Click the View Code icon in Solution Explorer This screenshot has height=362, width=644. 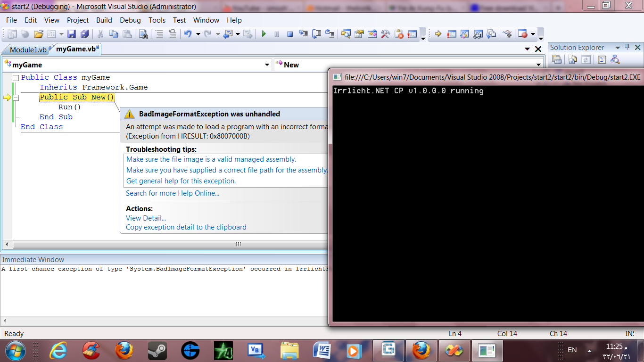602,60
